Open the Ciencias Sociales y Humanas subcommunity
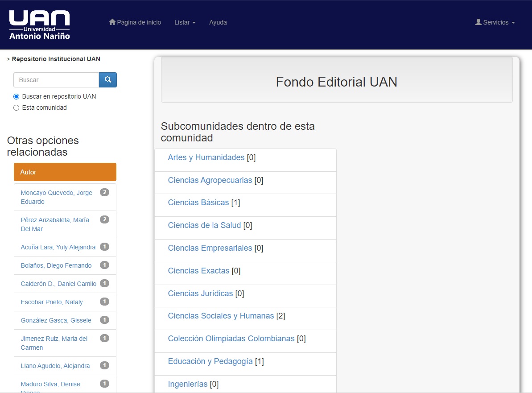The image size is (532, 393). [x=221, y=316]
